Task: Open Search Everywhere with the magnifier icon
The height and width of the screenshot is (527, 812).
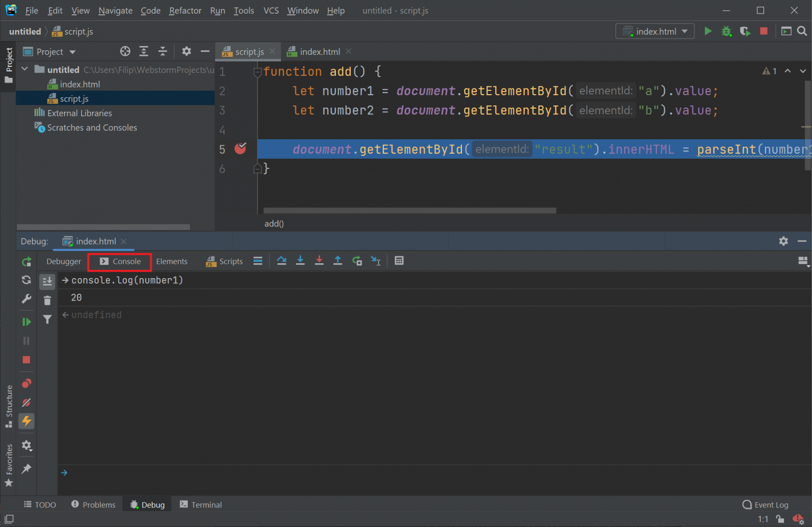Action: (x=802, y=31)
